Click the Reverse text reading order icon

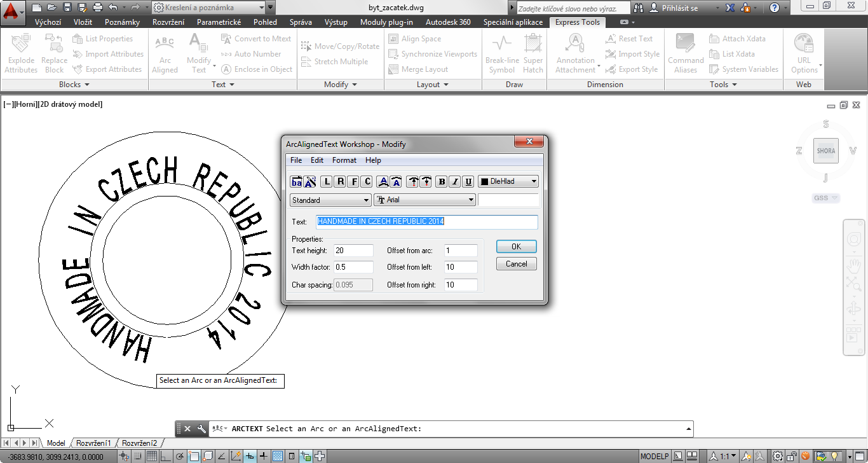[x=297, y=182]
